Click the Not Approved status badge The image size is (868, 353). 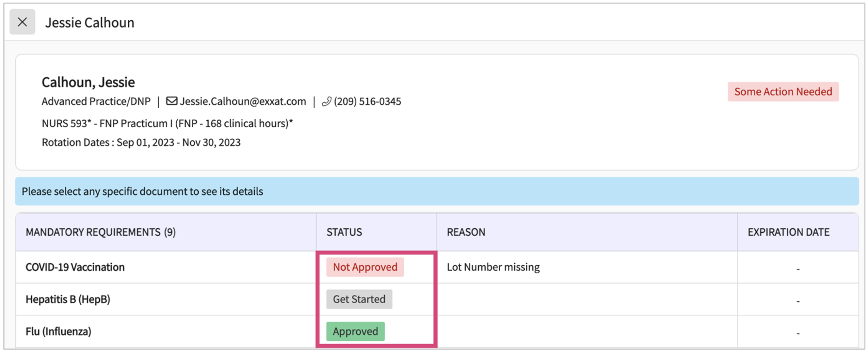click(365, 267)
